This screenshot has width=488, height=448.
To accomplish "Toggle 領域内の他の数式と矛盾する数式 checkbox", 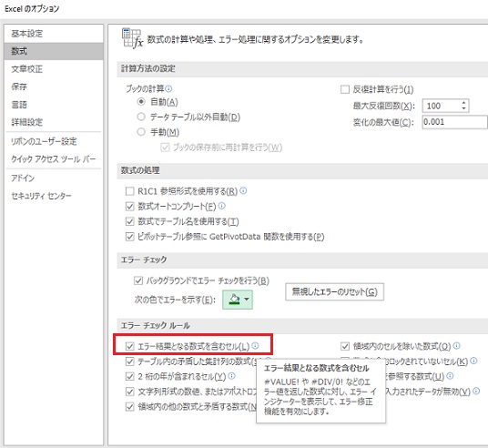I will [130, 407].
